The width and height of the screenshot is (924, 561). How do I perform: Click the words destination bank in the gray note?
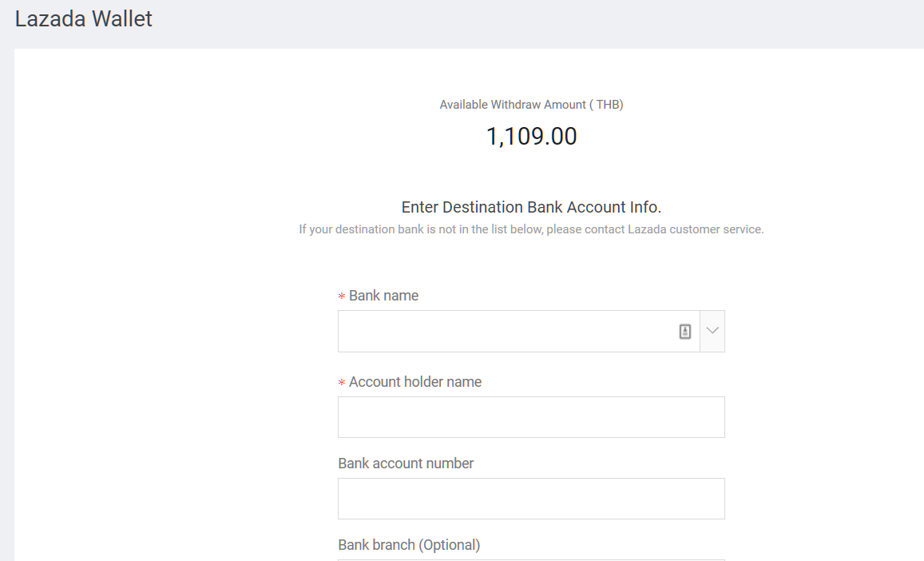click(379, 229)
